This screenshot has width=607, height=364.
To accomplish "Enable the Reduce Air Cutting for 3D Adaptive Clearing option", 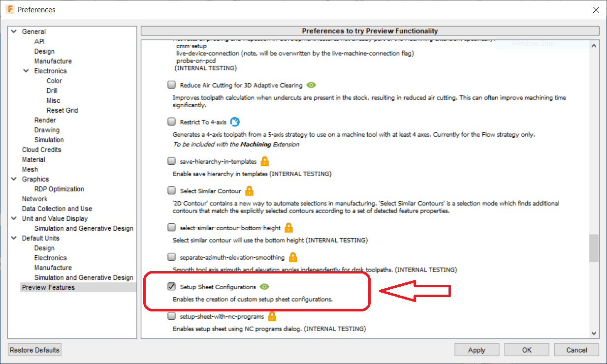I will (x=171, y=85).
